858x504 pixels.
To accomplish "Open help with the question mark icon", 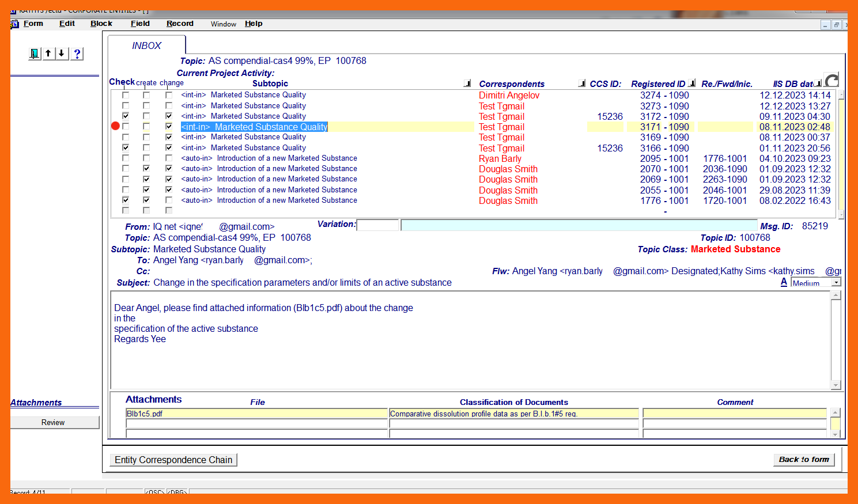I will click(x=77, y=54).
